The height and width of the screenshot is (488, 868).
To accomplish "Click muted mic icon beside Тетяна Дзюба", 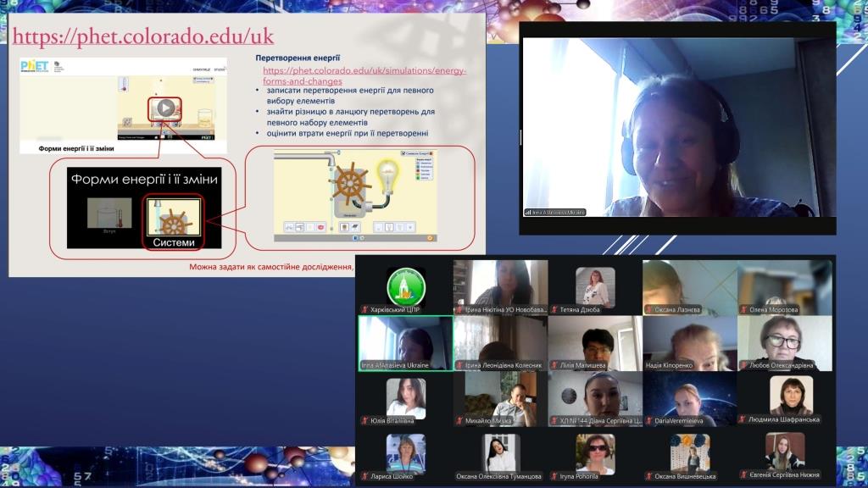I will pyautogui.click(x=554, y=310).
